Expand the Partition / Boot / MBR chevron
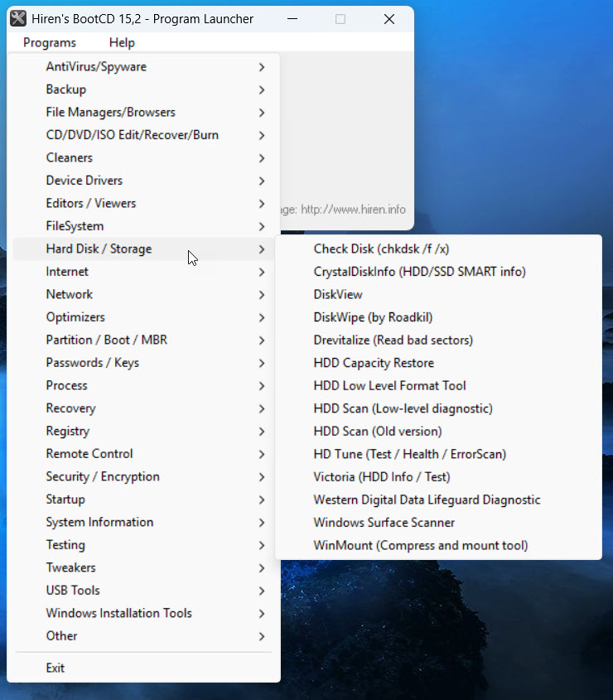Image resolution: width=613 pixels, height=700 pixels. pyautogui.click(x=262, y=340)
